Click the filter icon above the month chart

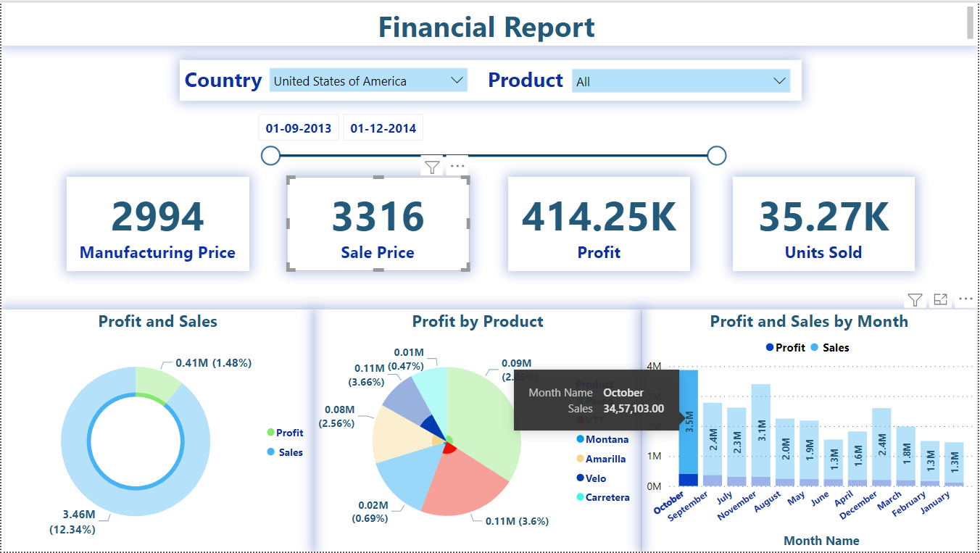tap(915, 299)
